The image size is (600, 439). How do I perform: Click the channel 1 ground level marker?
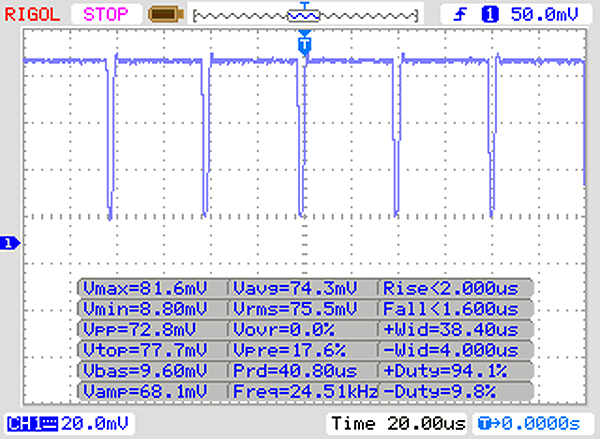tap(10, 243)
